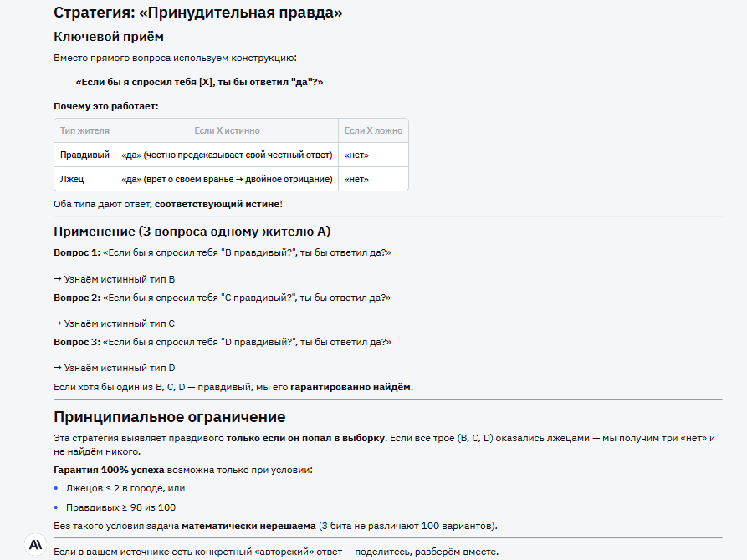
Task: Click the «Вопрос 1:» line
Action: click(x=222, y=252)
